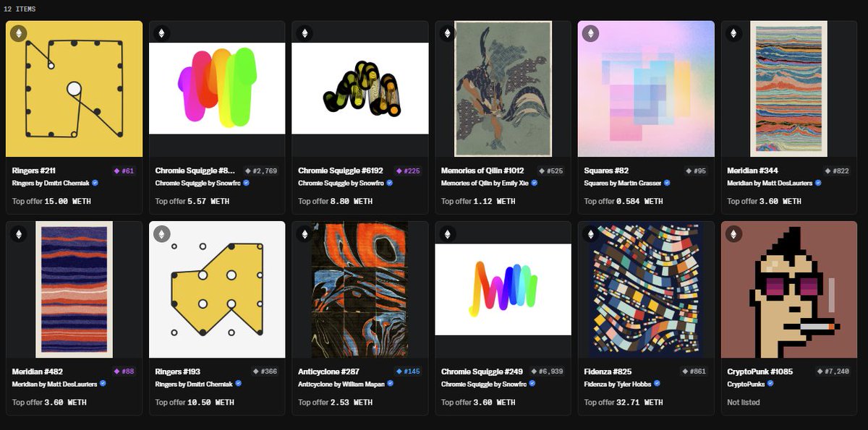Click the #2,769 rarity rank badge
The width and height of the screenshot is (868, 430).
click(x=261, y=171)
